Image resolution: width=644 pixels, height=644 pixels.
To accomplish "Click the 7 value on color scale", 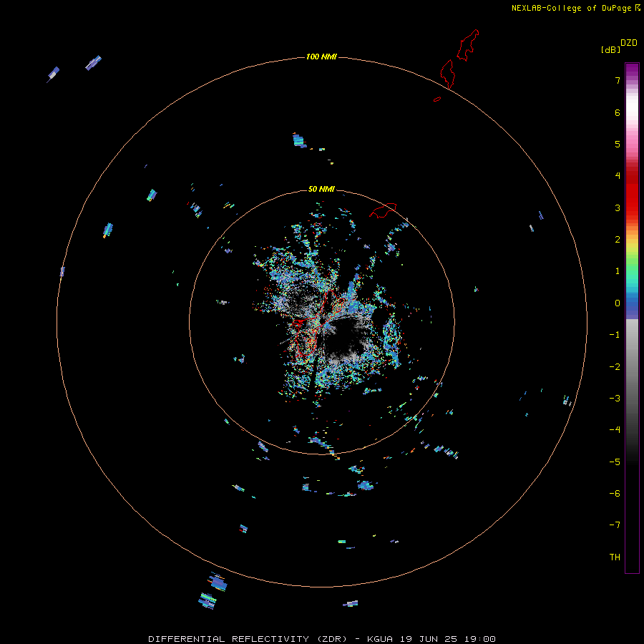I will pos(618,80).
